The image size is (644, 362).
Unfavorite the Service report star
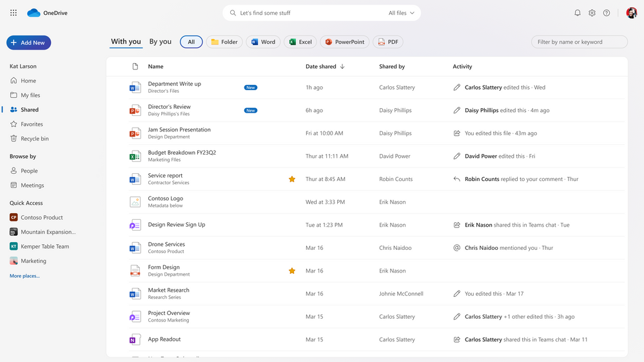(292, 179)
